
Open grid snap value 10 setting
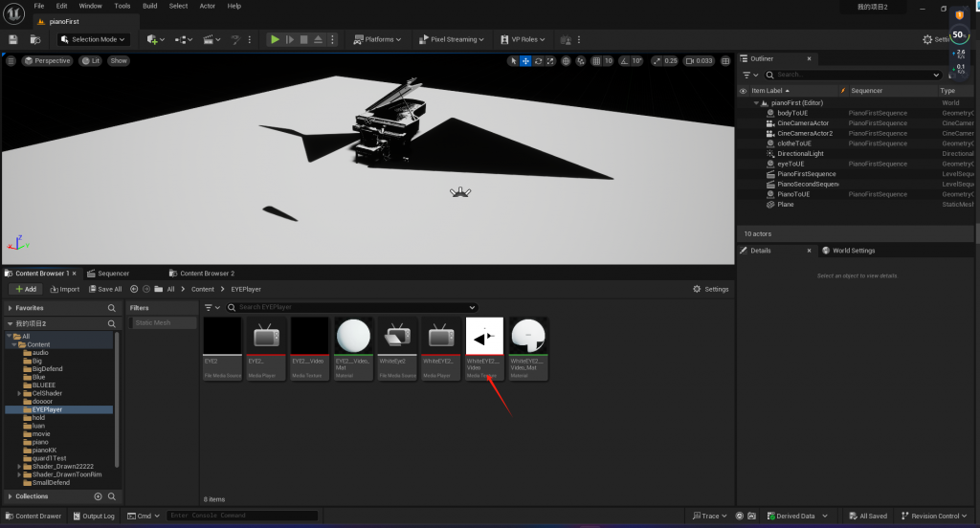tap(608, 60)
